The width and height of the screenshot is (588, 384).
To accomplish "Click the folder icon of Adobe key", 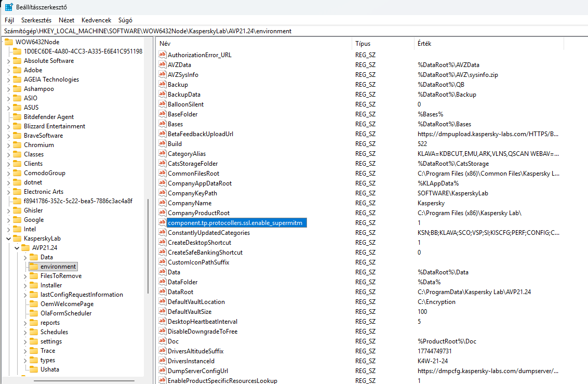I will click(x=17, y=70).
